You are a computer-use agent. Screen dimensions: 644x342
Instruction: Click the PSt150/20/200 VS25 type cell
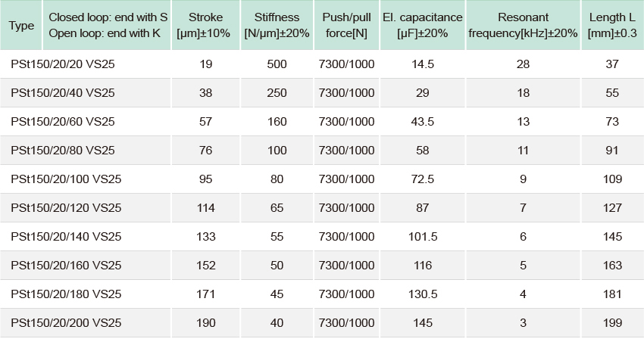coord(66,323)
